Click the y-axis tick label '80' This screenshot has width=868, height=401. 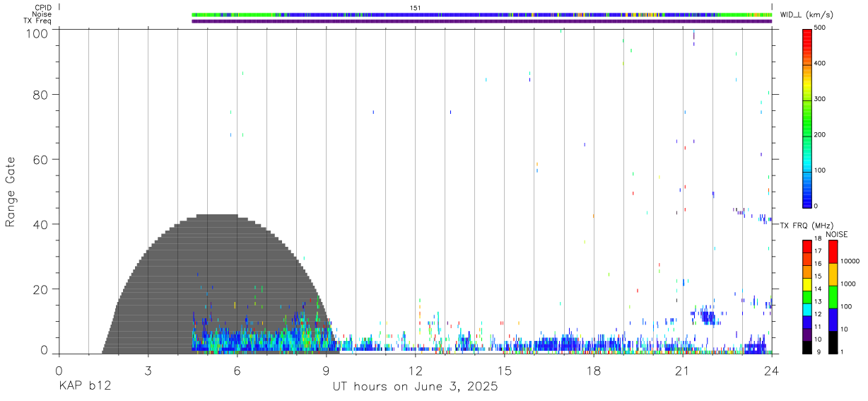40,94
